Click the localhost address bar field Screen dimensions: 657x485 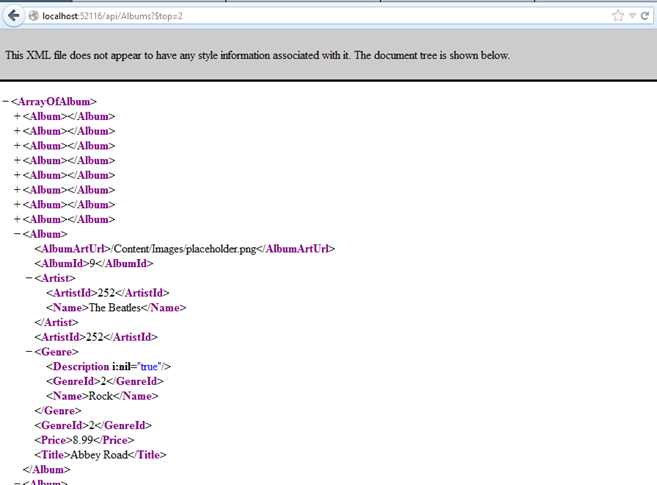pyautogui.click(x=300, y=16)
